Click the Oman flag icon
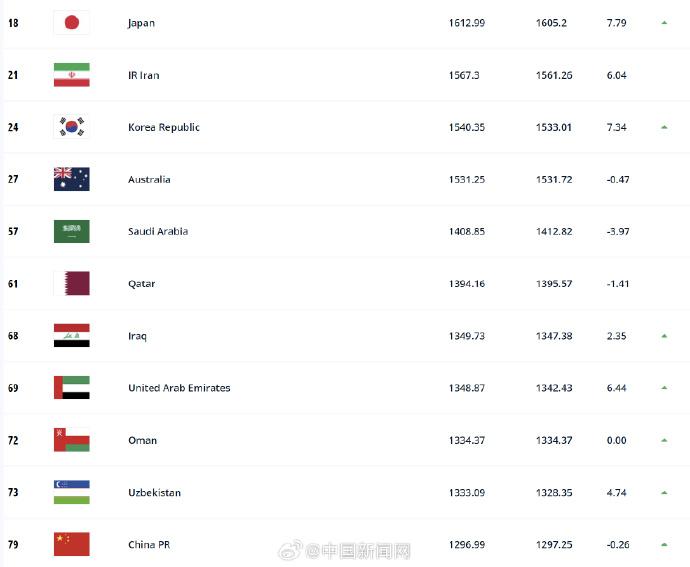 (71, 440)
